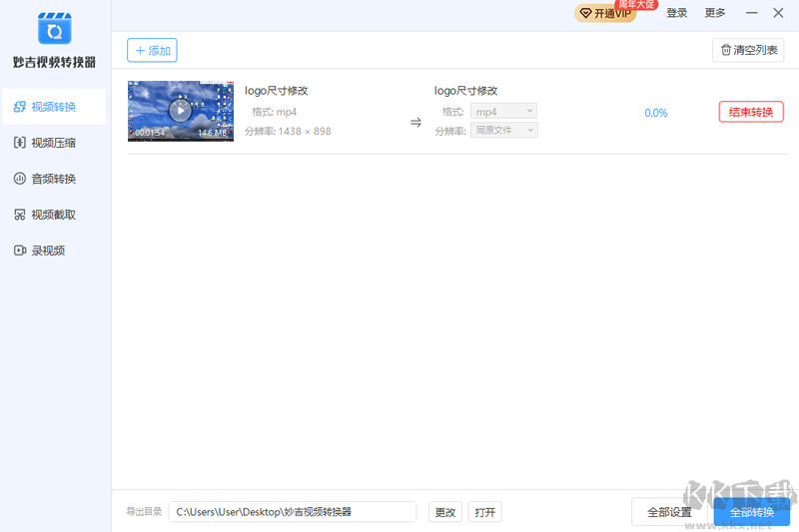
Task: Click the 开通VIP button
Action: point(605,13)
